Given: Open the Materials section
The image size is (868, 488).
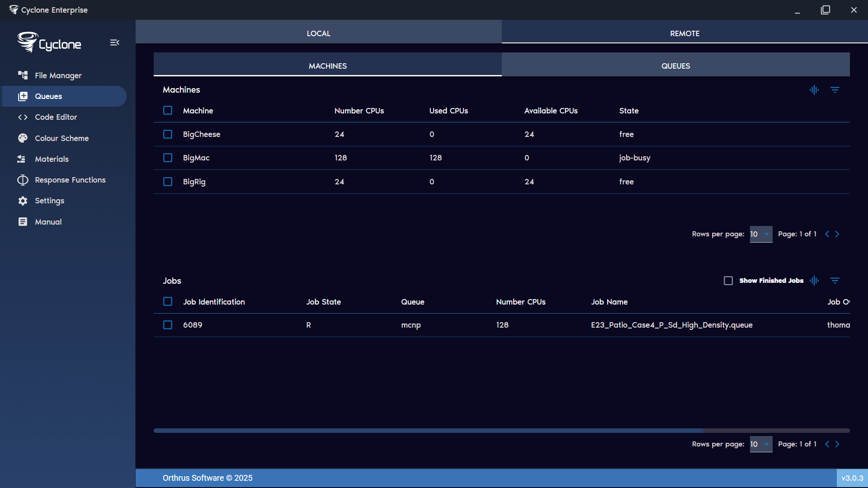Looking at the screenshot, I should [x=52, y=159].
